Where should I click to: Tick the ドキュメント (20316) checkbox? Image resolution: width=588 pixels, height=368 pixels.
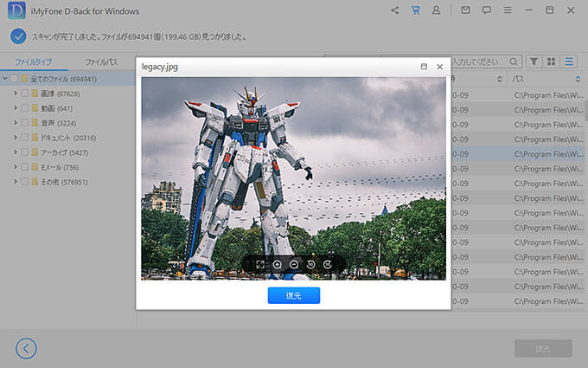[x=24, y=138]
